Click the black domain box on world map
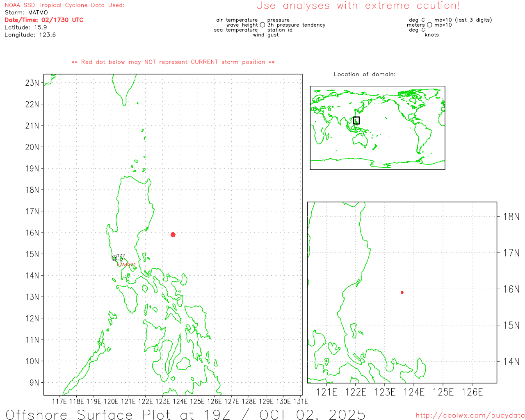Image resolution: width=525 pixels, height=420 pixels. [356, 120]
